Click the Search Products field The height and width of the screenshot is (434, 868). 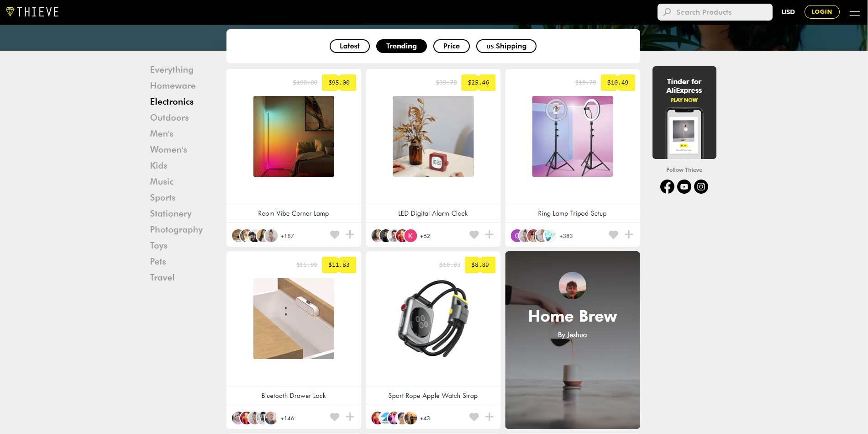pyautogui.click(x=715, y=12)
